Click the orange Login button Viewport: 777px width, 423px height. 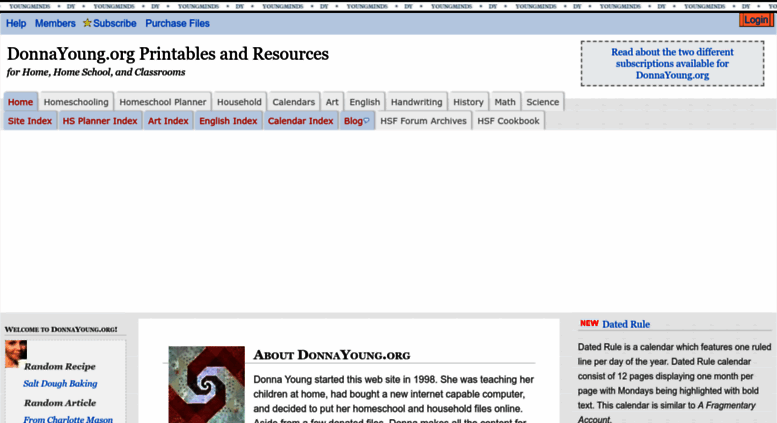click(756, 20)
